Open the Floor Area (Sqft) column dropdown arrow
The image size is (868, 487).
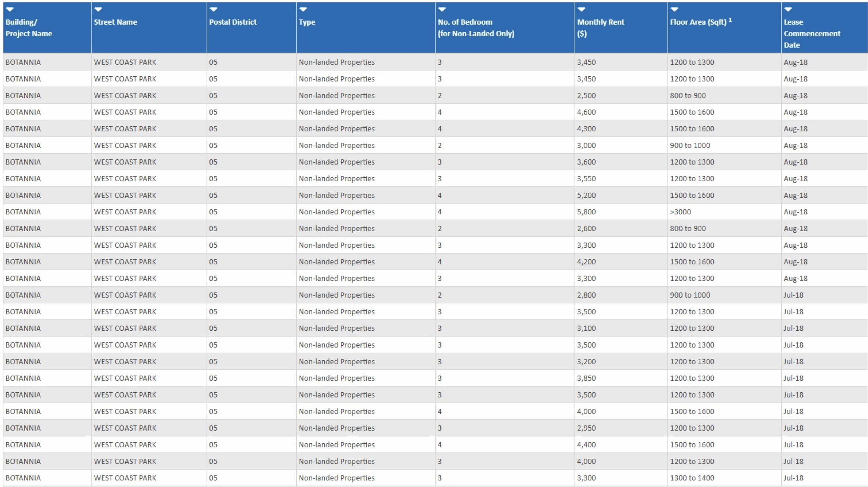[x=674, y=10]
